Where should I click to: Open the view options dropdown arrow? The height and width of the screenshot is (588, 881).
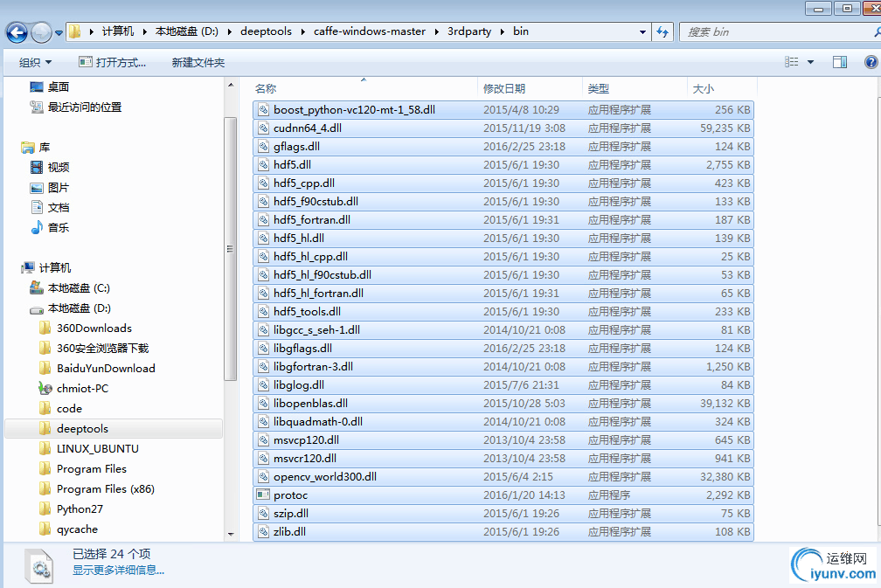pos(810,62)
